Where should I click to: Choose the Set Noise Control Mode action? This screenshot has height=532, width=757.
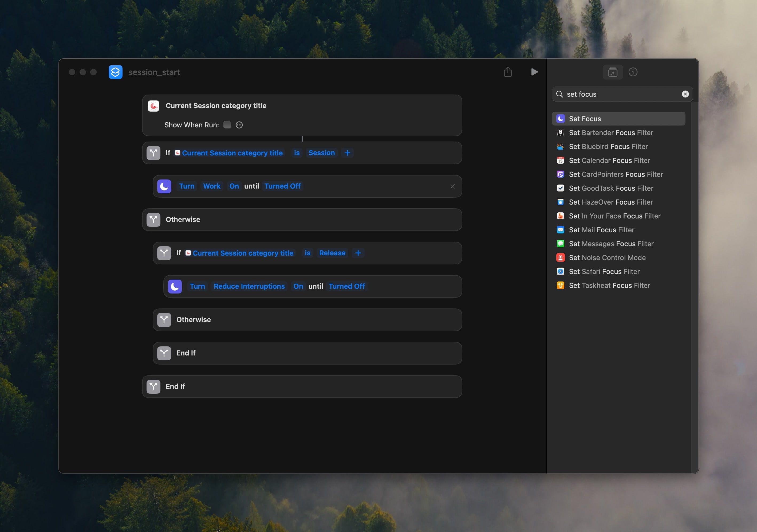[x=607, y=258]
